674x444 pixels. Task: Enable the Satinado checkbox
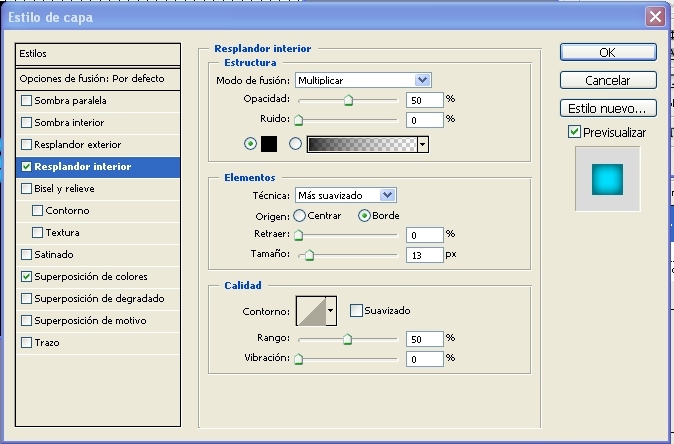point(26,254)
